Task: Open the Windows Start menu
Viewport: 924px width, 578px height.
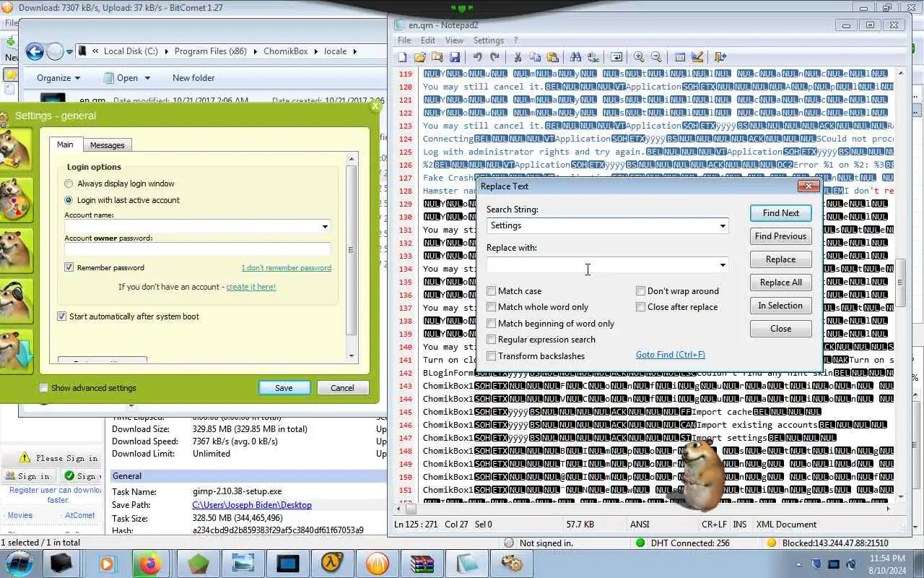Action: click(19, 563)
